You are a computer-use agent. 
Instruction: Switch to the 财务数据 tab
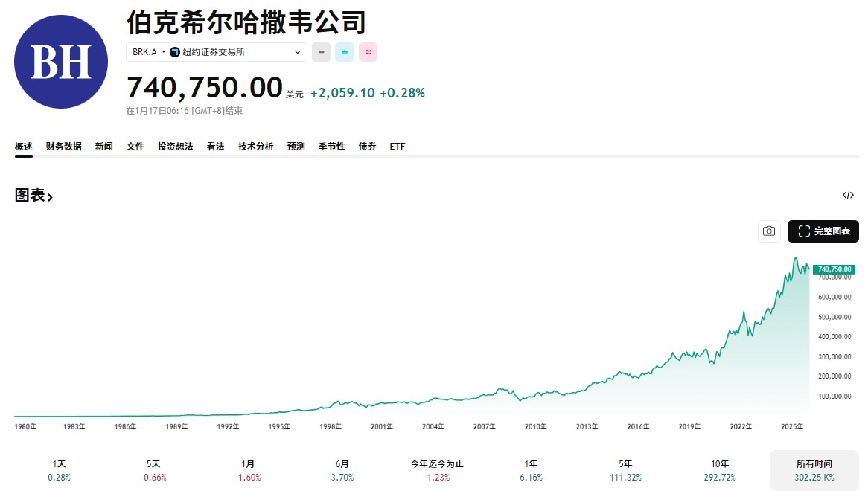(63, 147)
